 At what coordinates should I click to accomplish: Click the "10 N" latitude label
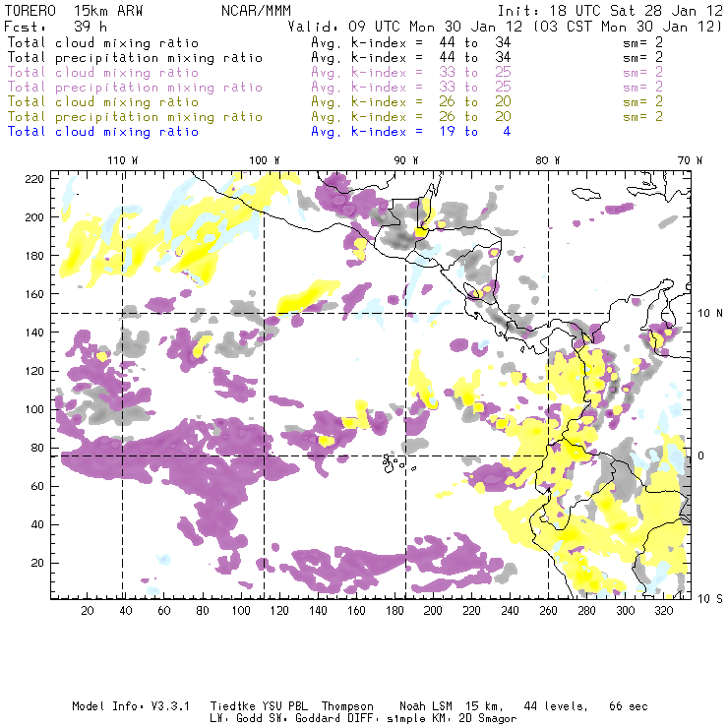(x=710, y=314)
